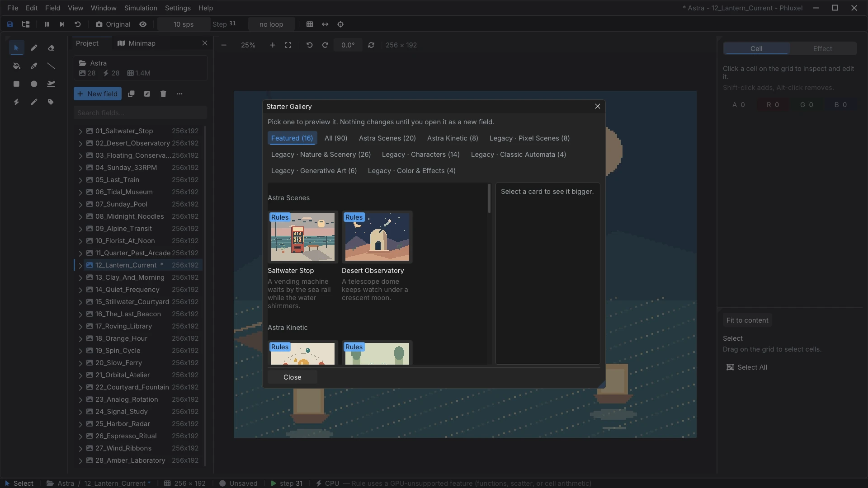Zoom in the canvas with plus icon
The height and width of the screenshot is (488, 868).
[273, 45]
